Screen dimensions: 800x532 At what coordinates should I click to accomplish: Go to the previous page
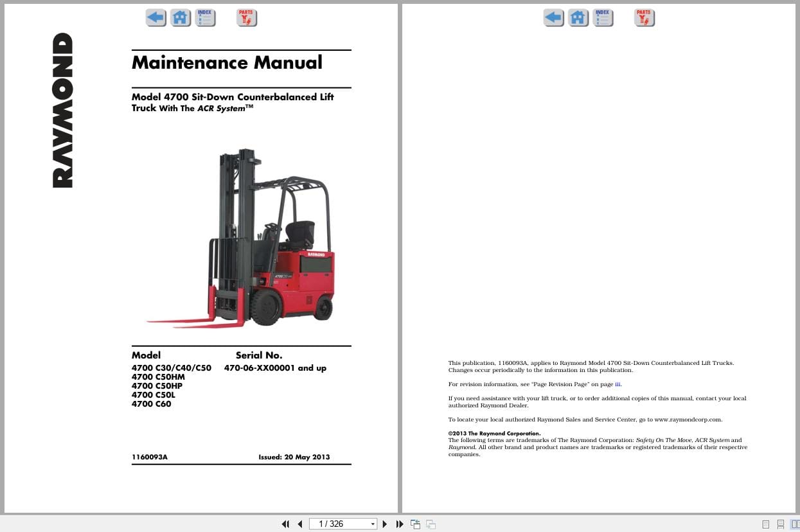tap(299, 524)
